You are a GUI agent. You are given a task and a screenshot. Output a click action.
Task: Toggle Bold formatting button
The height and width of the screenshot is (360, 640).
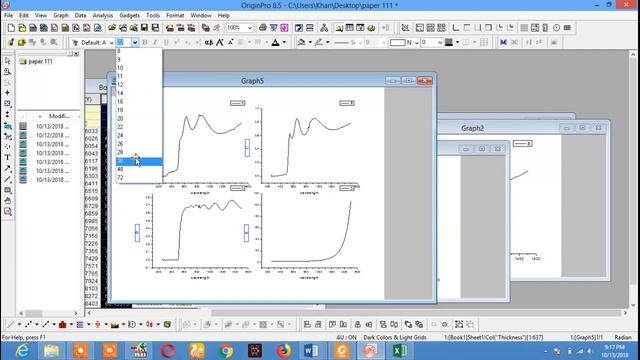(x=144, y=42)
